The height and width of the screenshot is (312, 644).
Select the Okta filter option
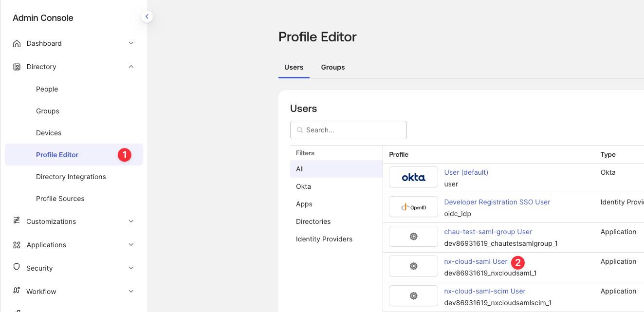(303, 186)
